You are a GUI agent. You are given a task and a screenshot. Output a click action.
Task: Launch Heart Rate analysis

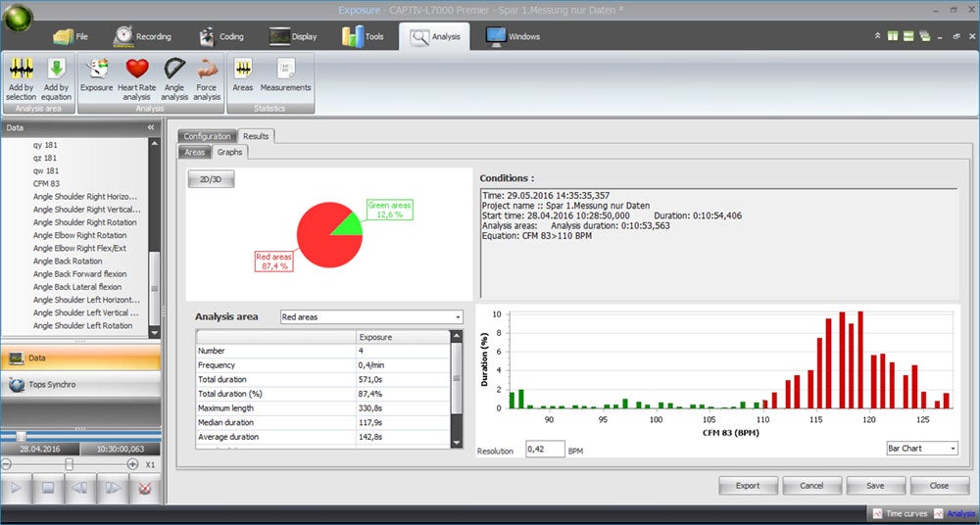137,71
